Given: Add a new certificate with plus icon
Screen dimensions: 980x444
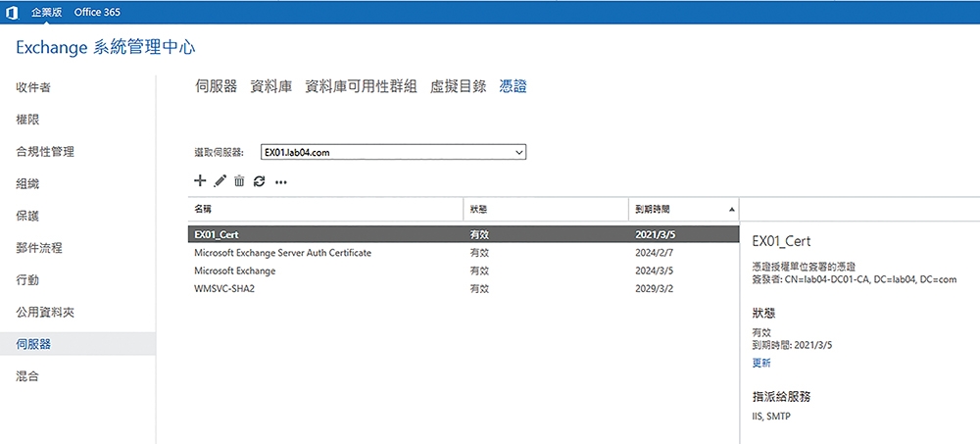Looking at the screenshot, I should pos(199,181).
